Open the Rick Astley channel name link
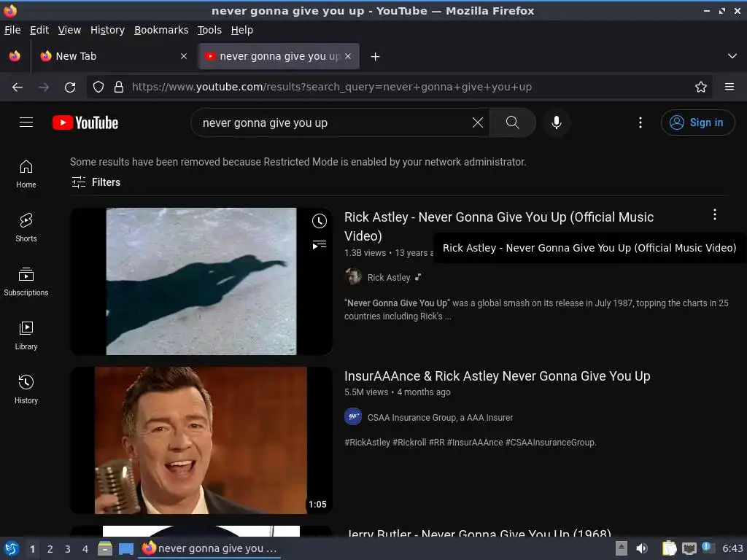This screenshot has width=747, height=560. (x=388, y=277)
